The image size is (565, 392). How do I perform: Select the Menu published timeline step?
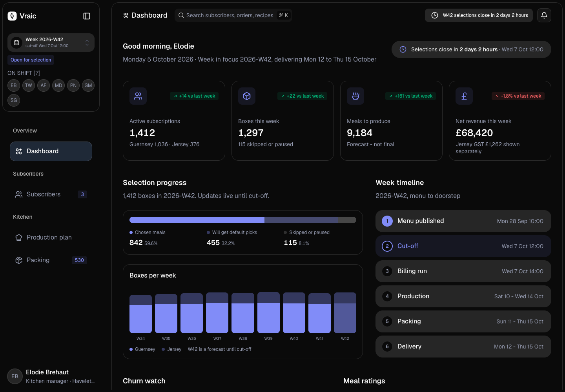coord(463,221)
